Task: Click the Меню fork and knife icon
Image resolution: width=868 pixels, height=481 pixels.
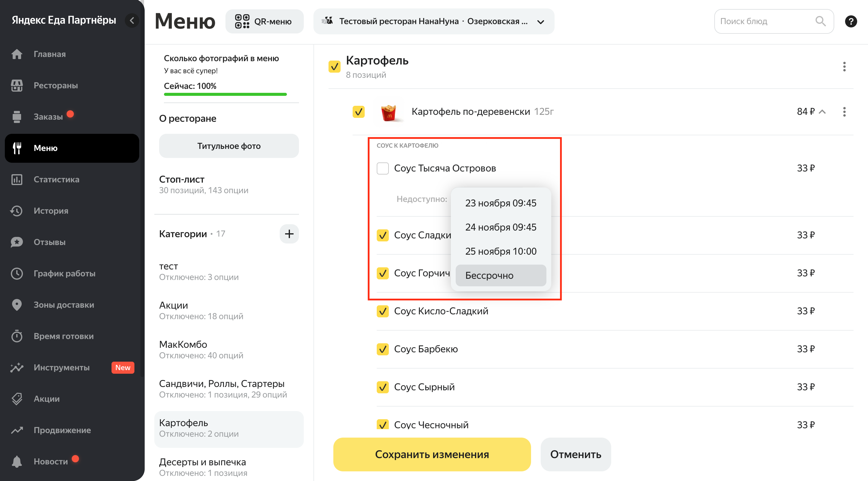Action: click(x=17, y=148)
